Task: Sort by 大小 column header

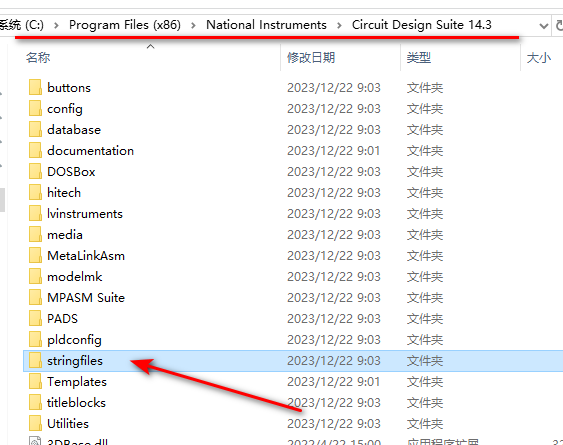Action: pyautogui.click(x=539, y=57)
